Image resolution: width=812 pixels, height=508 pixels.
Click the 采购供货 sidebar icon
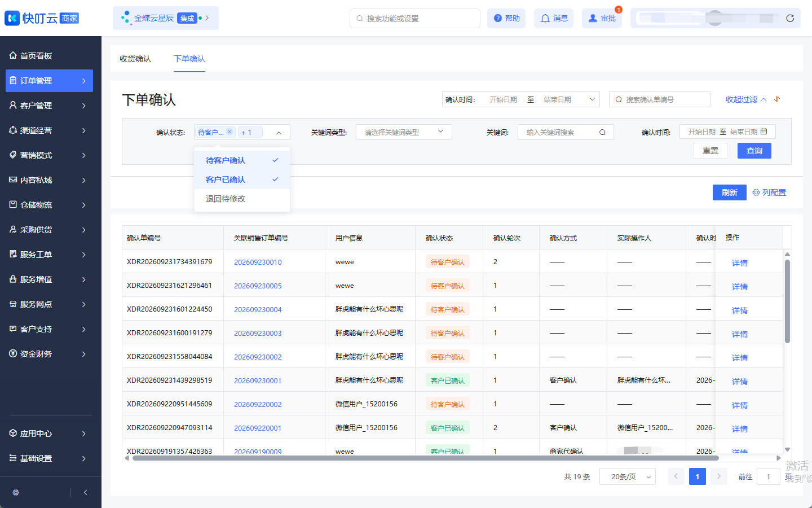click(13, 229)
